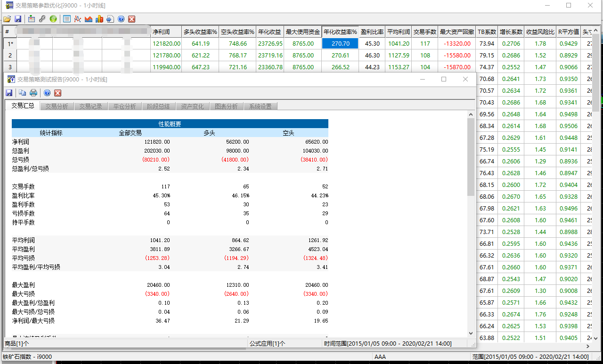The height and width of the screenshot is (364, 603).
Task: Click the open folder icon in optimization toolbar
Action: pyautogui.click(x=7, y=19)
